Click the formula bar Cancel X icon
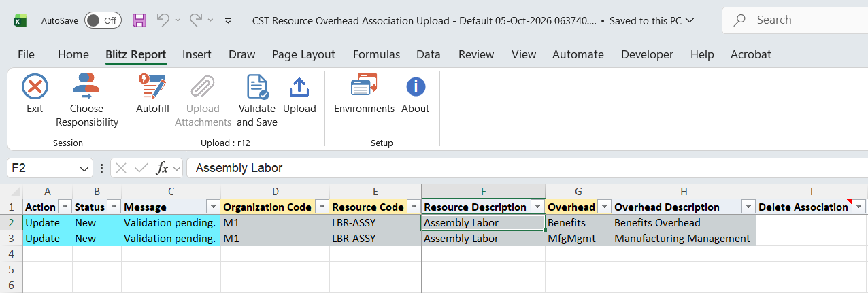This screenshot has width=868, height=293. (x=121, y=168)
